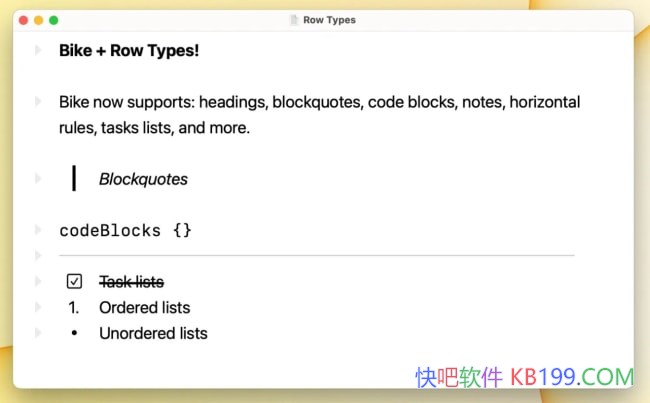Image resolution: width=650 pixels, height=403 pixels.
Task: Toggle disclosure triangle beside Bike now supports paragraph
Action: 38,102
